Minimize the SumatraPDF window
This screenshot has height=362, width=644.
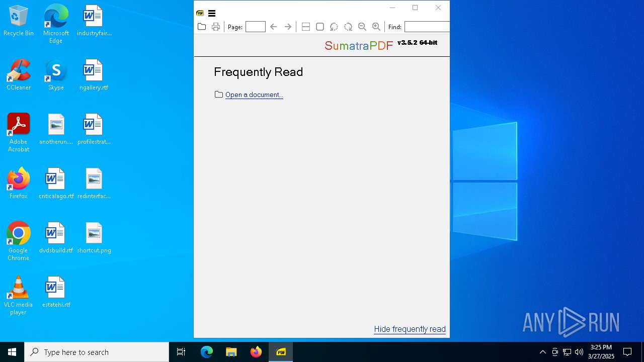[x=392, y=8]
